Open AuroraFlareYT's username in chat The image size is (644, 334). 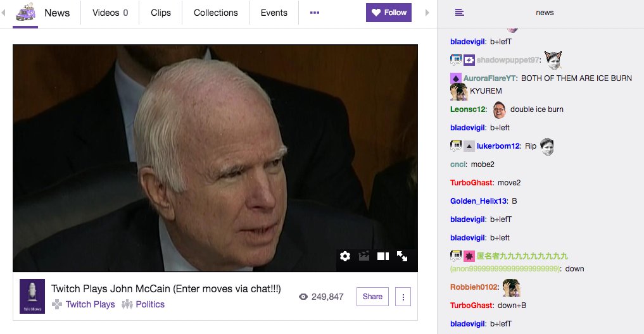[x=490, y=78]
